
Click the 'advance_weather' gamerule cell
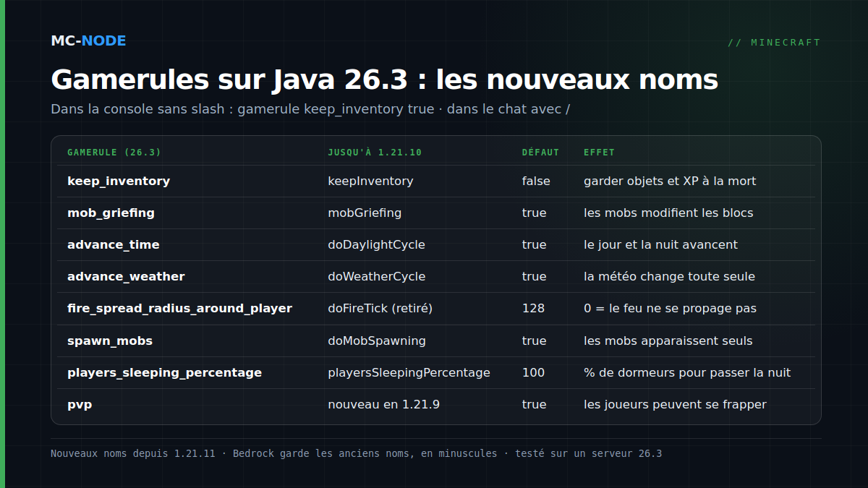126,276
